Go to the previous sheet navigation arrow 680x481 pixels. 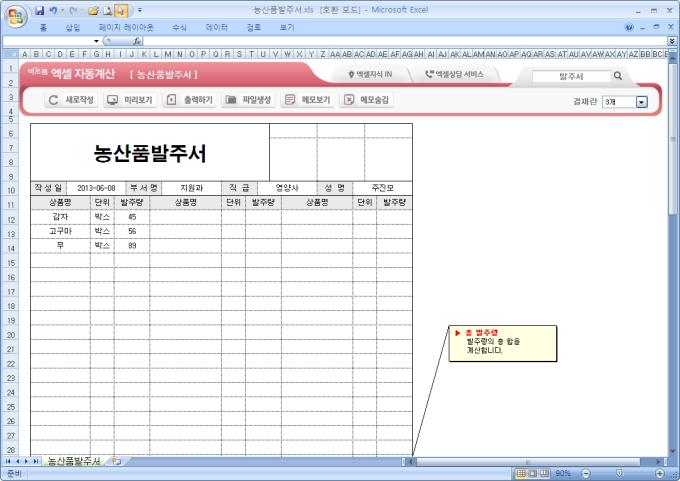[x=18, y=461]
